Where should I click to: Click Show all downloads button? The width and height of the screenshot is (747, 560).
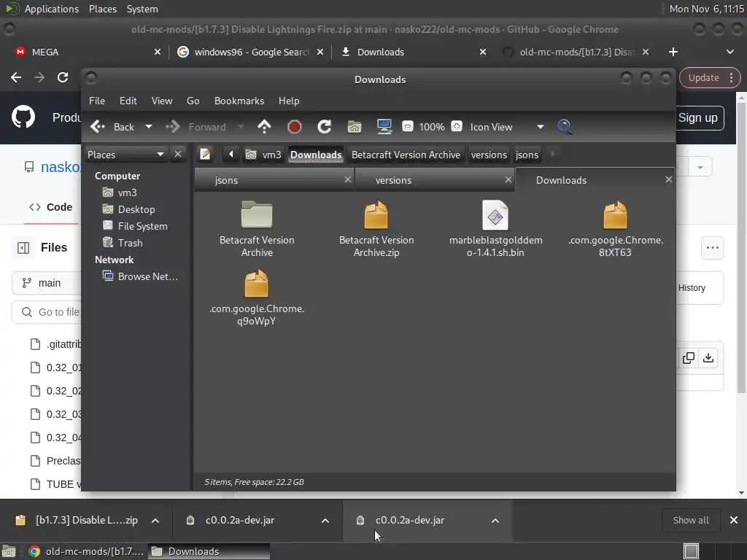click(x=690, y=520)
